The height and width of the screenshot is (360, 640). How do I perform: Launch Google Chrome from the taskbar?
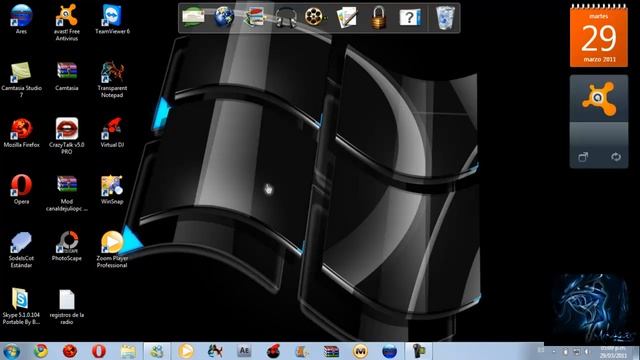coord(40,351)
